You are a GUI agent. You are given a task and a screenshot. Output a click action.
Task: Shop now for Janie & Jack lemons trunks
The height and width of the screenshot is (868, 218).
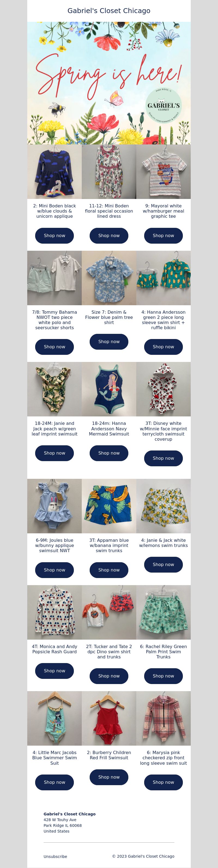[163, 565]
